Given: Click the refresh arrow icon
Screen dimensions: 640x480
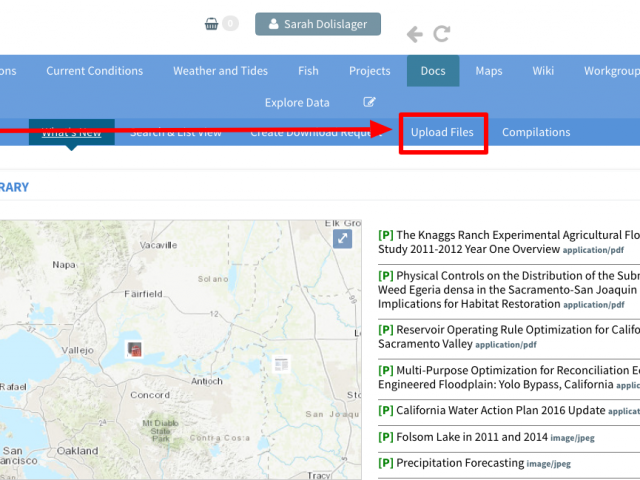Looking at the screenshot, I should [x=441, y=35].
